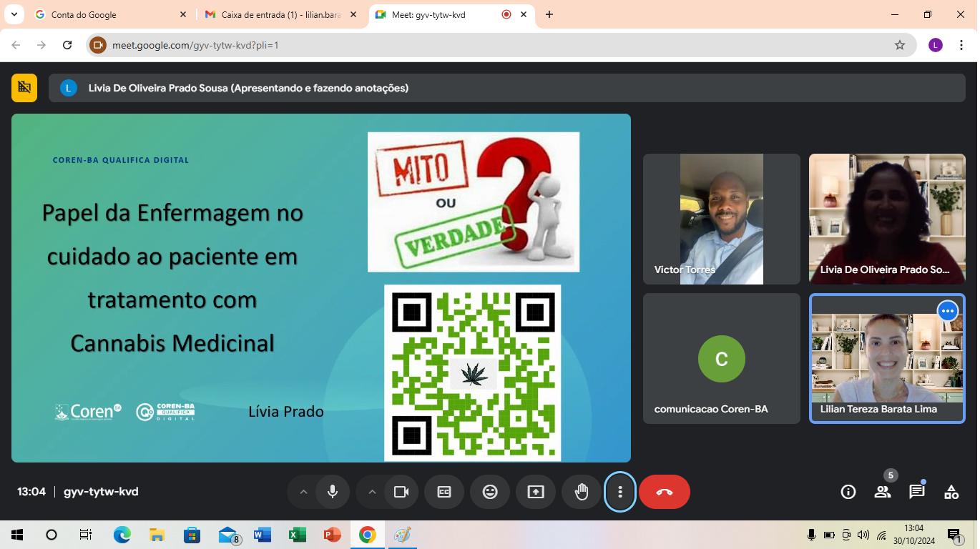Image resolution: width=980 pixels, height=549 pixels.
Task: Send an emoji reaction
Action: [490, 492]
